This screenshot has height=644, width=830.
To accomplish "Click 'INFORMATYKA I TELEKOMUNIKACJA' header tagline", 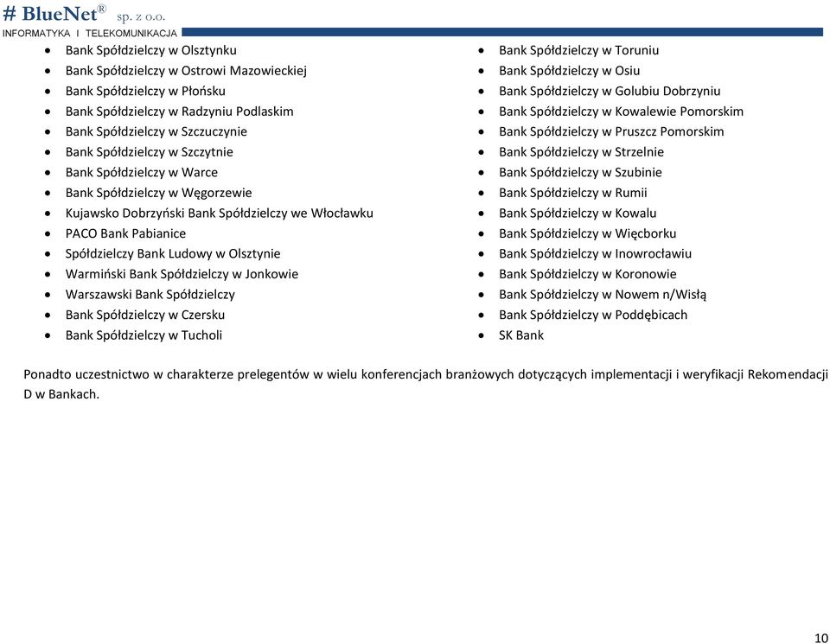I will [89, 34].
